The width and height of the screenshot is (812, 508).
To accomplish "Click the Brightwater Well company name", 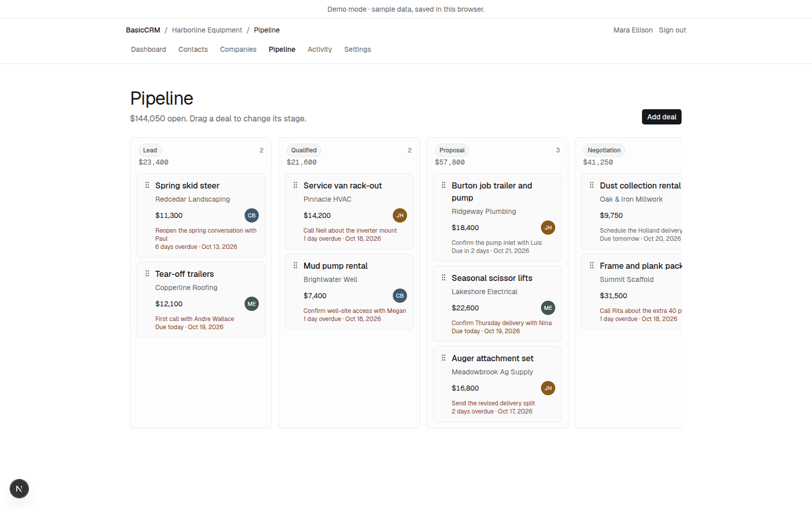I will click(330, 279).
